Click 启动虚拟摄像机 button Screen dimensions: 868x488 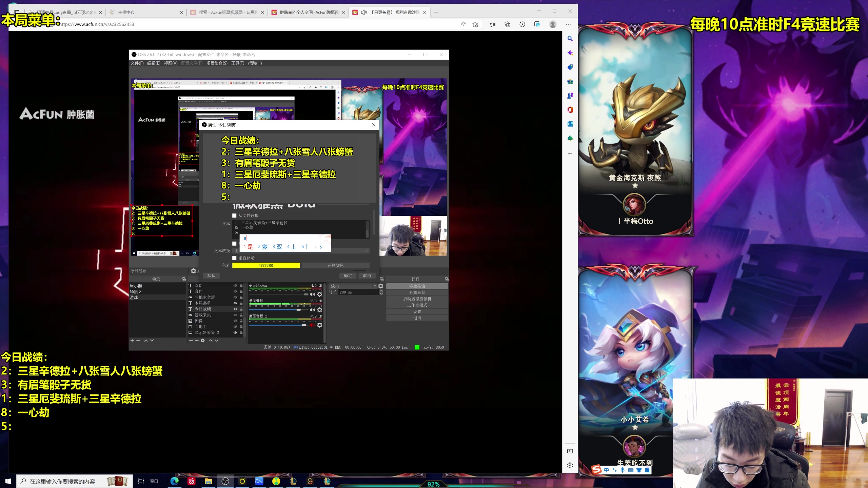point(417,299)
